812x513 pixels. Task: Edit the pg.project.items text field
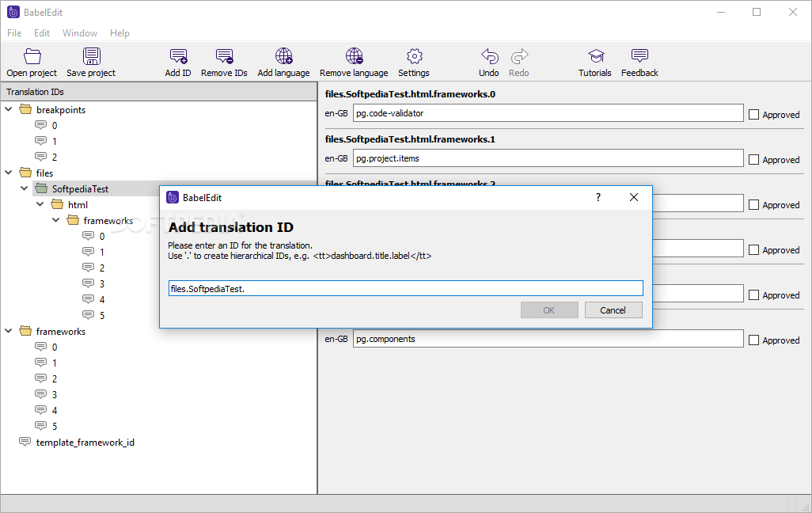pyautogui.click(x=548, y=158)
